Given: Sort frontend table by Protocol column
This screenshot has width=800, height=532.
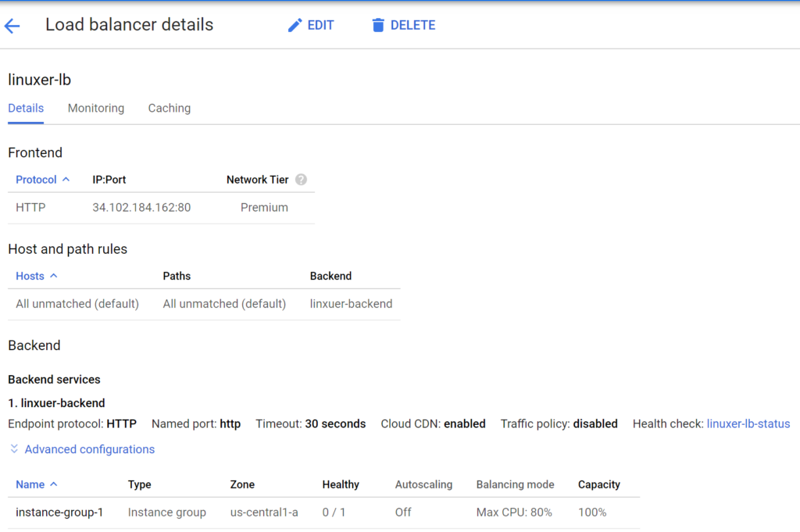Looking at the screenshot, I should [x=36, y=180].
